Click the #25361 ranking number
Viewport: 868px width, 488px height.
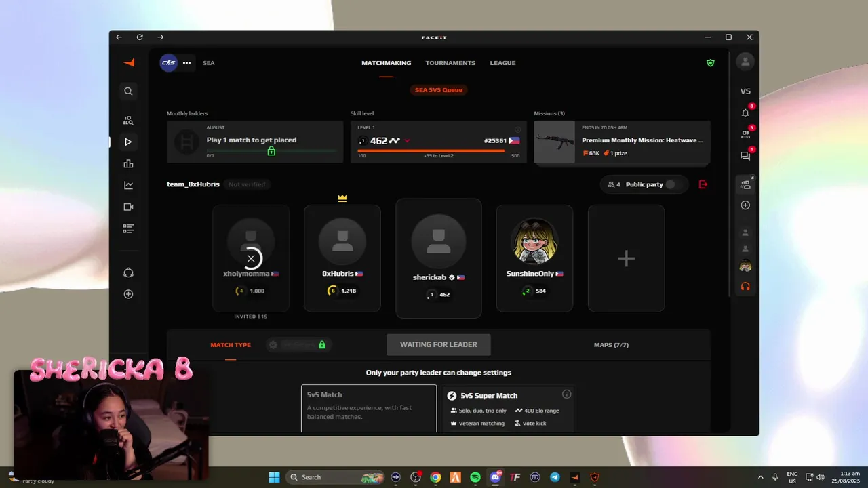495,141
